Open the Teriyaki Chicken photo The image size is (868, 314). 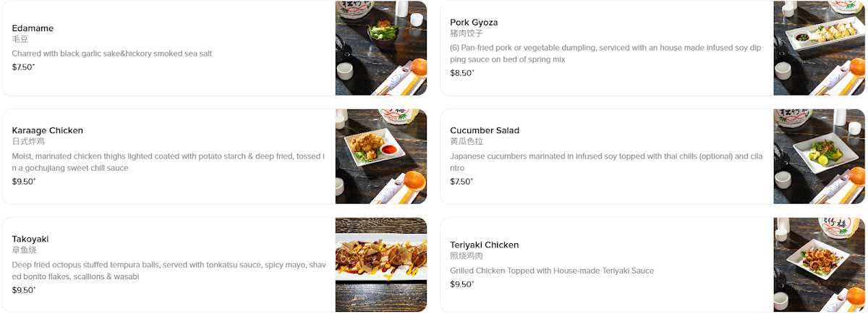tap(819, 265)
